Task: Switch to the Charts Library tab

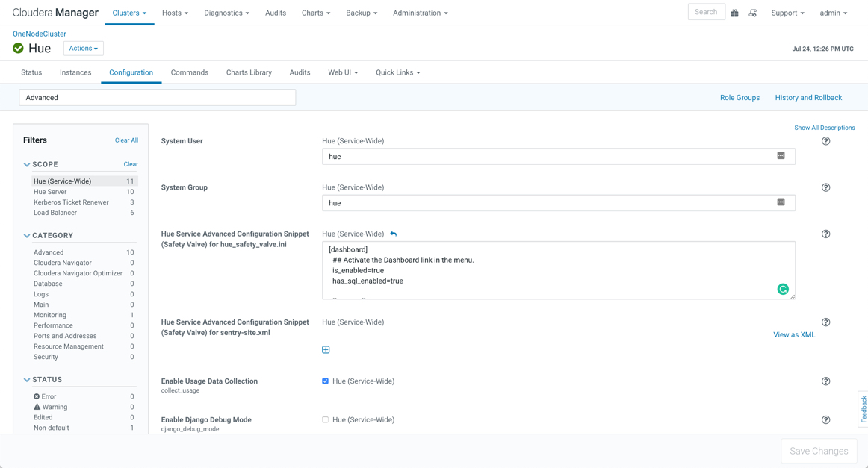Action: (249, 72)
